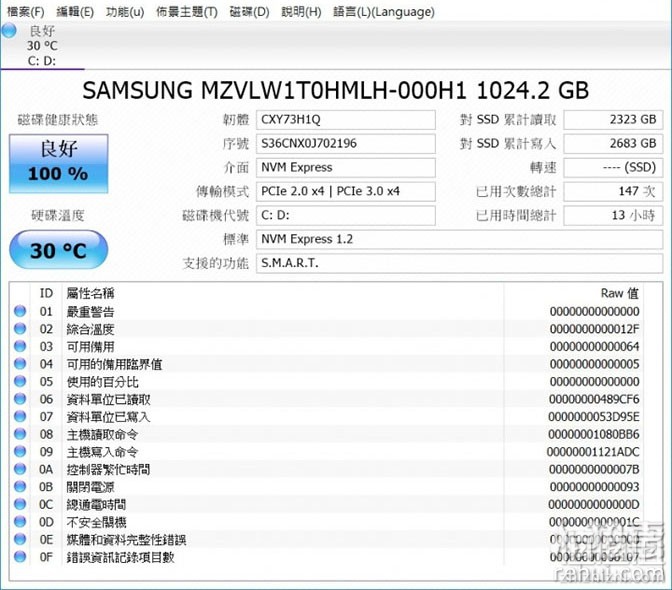Click total host reads value 2323 GB
This screenshot has width=672, height=590.
pos(613,120)
